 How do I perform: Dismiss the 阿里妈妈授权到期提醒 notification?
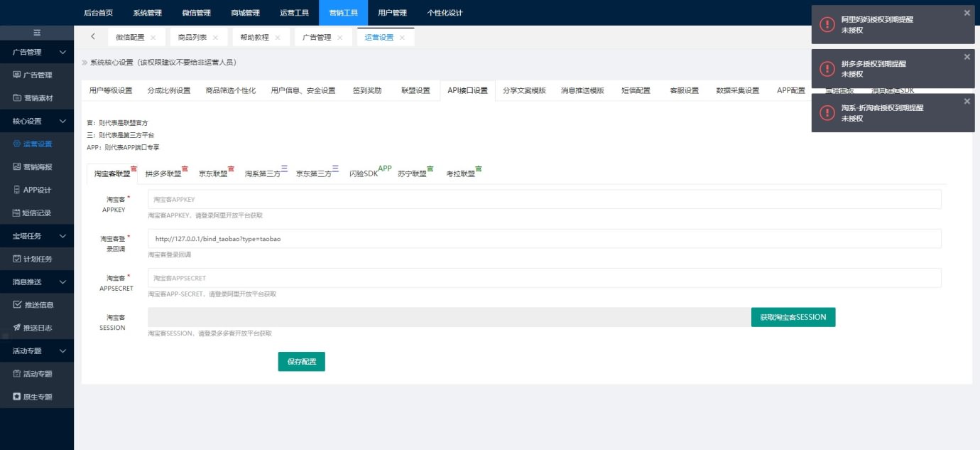coord(967,13)
